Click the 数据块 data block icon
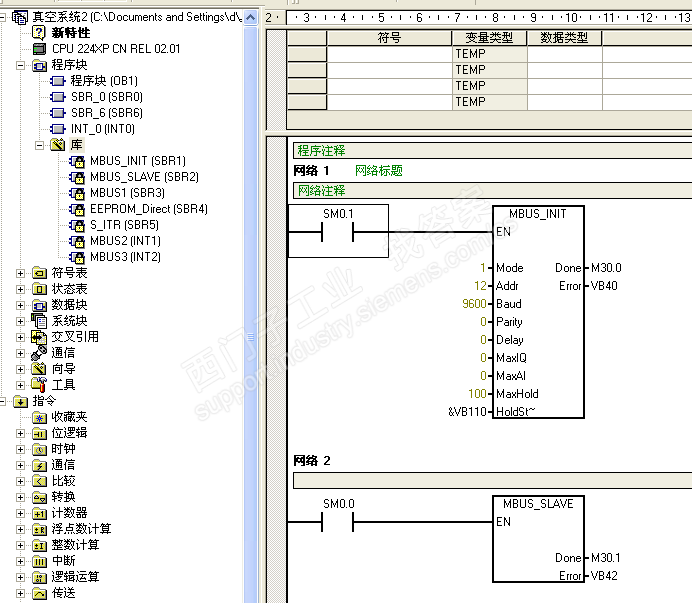Screen dimensions: 692x603 tap(39, 305)
